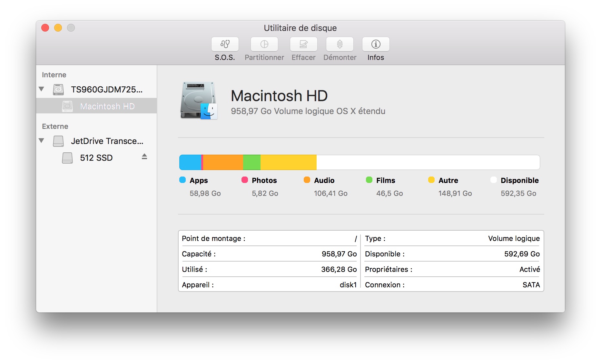
Task: Click the Autre '148,91 Go' value
Action: coord(455,193)
